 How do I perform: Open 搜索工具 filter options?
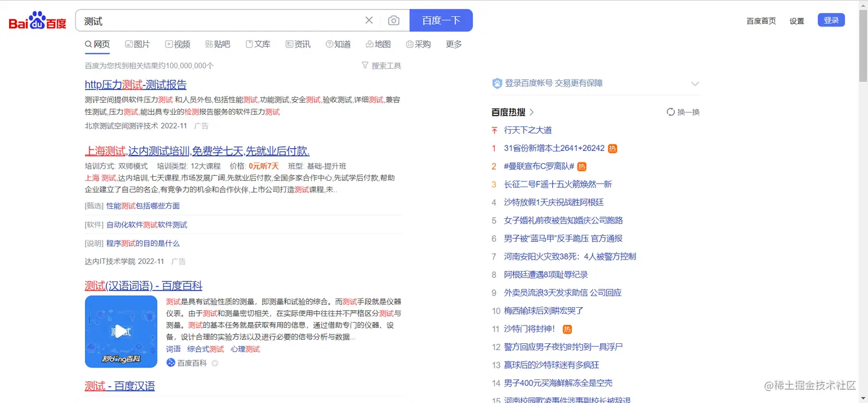click(381, 66)
